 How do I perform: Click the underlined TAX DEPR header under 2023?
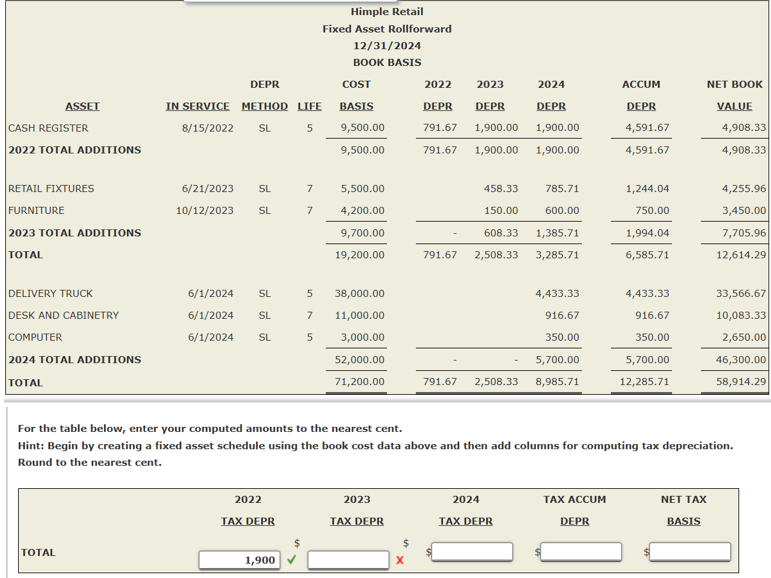pyautogui.click(x=356, y=521)
